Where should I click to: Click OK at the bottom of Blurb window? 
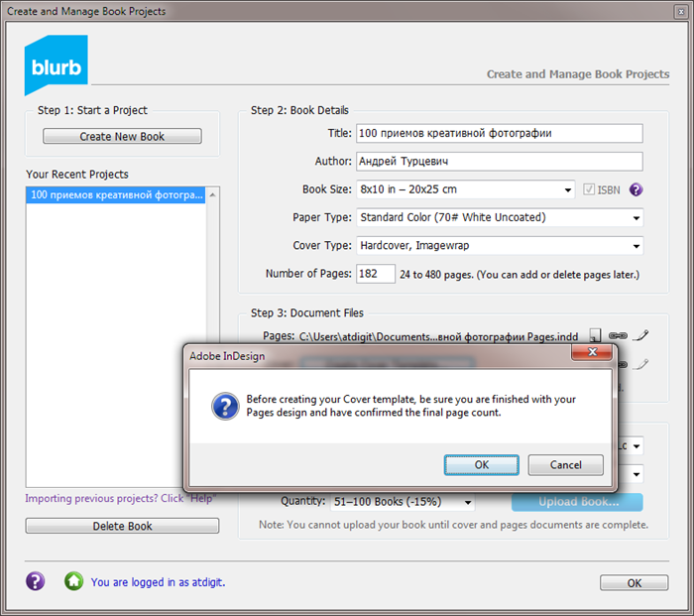pos(635,583)
